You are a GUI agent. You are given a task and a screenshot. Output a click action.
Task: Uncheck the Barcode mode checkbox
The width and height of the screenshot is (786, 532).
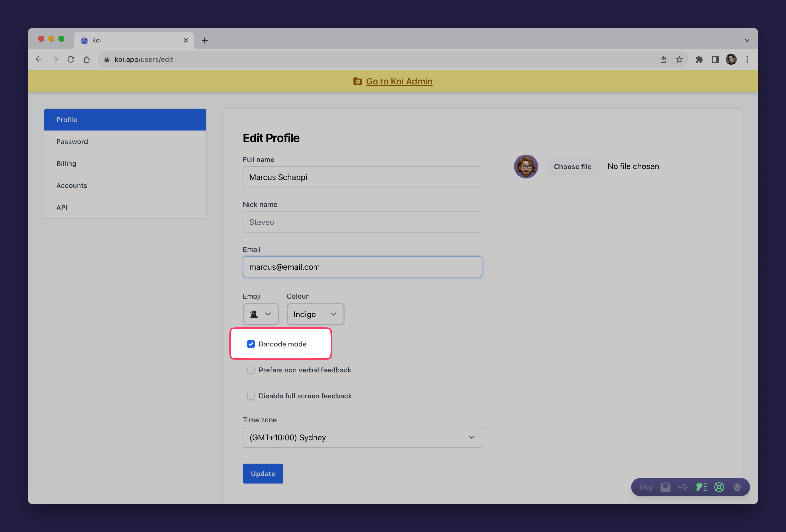(x=251, y=344)
